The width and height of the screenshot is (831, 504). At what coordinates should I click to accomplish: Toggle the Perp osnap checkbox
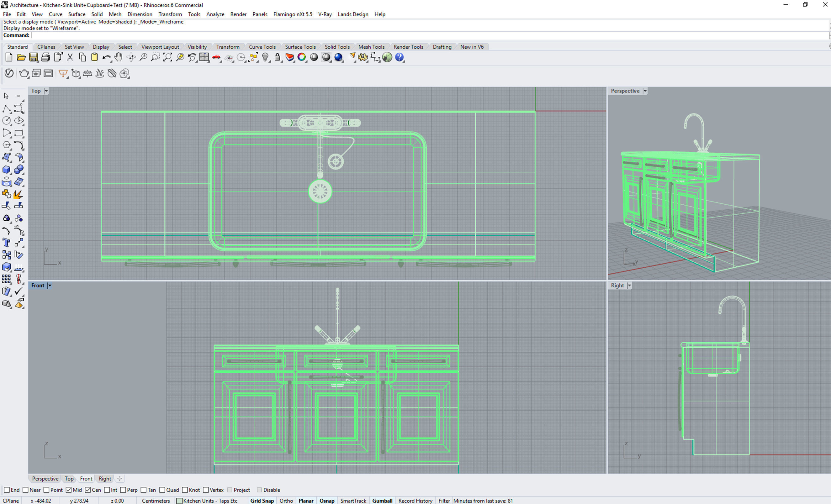(123, 490)
